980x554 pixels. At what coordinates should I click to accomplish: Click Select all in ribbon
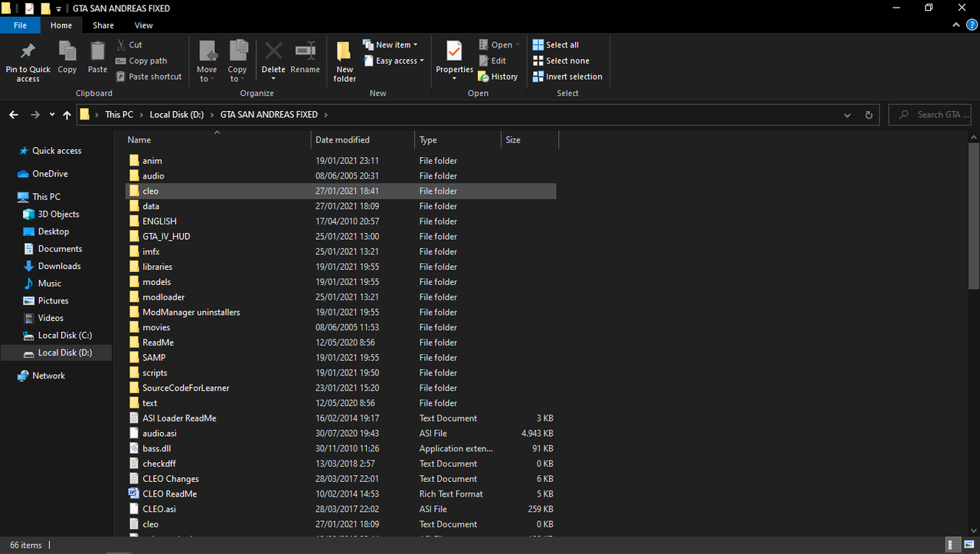pyautogui.click(x=556, y=44)
